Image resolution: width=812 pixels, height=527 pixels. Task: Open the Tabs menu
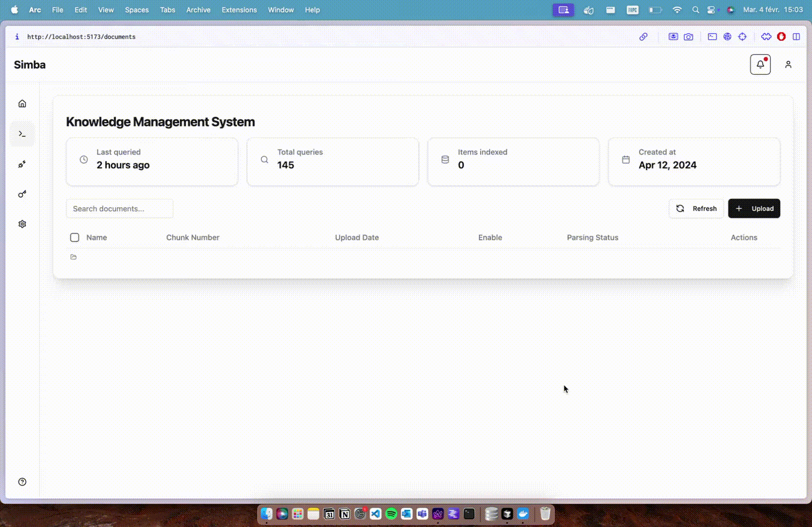168,10
